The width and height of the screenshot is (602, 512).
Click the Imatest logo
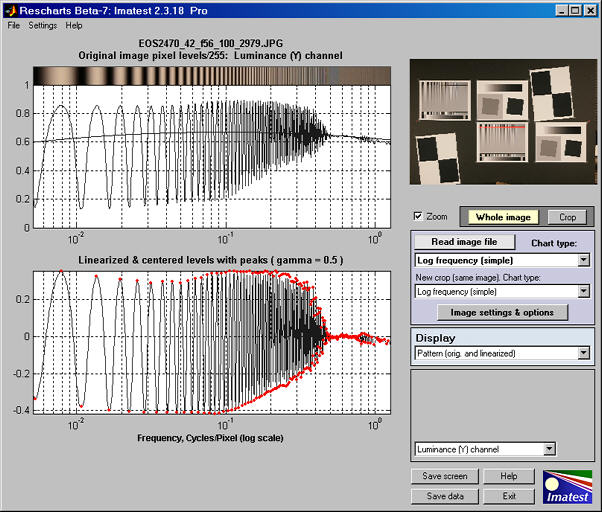click(x=567, y=487)
